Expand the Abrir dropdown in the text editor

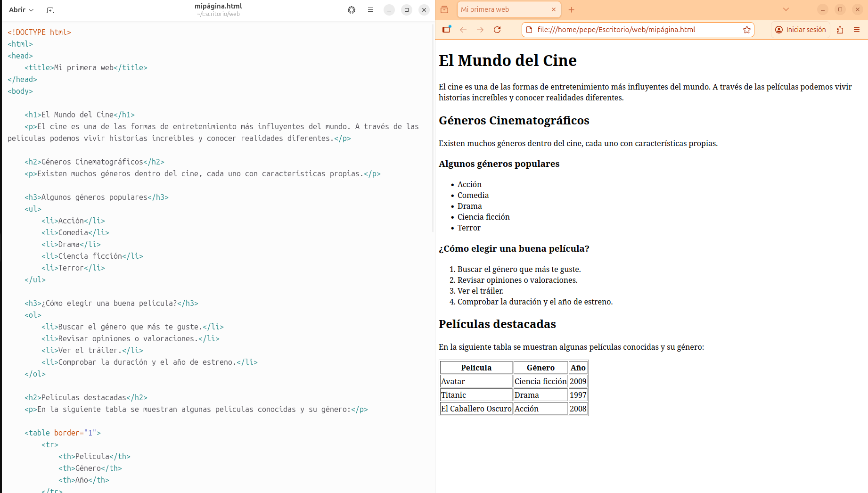21,10
